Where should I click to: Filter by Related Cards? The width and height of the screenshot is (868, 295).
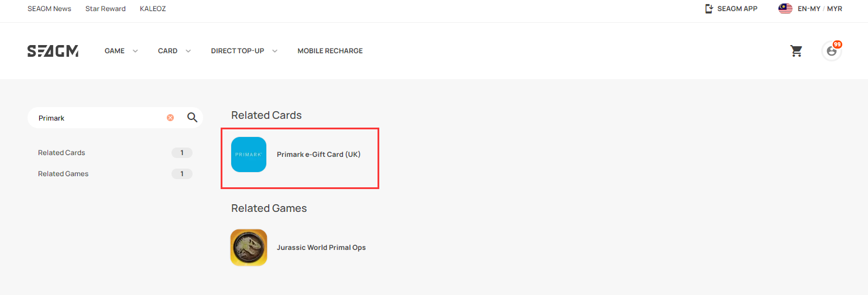click(115, 153)
